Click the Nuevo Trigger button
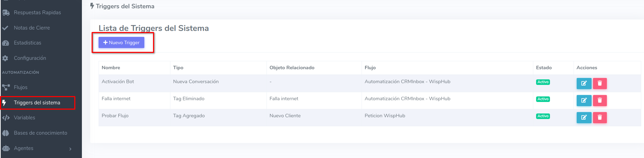 pos(121,42)
